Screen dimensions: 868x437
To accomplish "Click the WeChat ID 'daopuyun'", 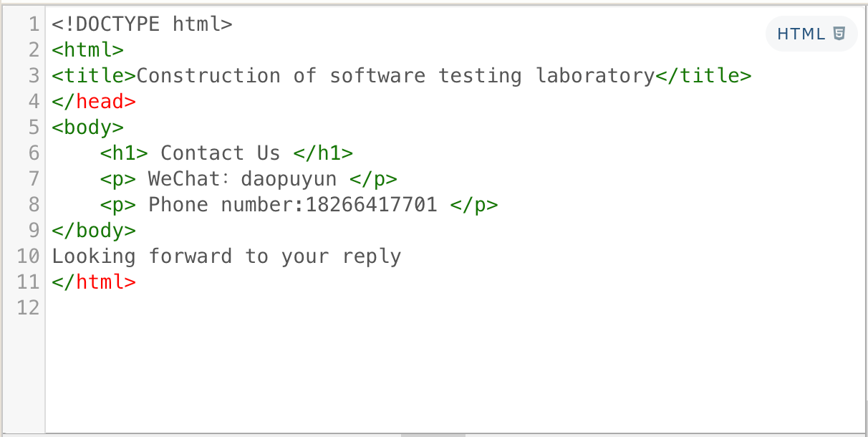I will coord(289,179).
